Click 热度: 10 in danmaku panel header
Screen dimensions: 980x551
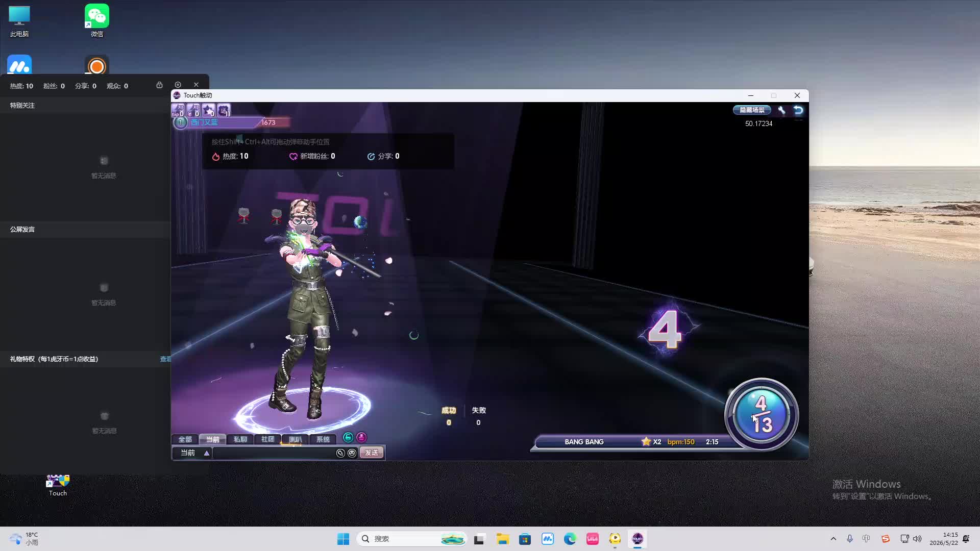tap(21, 86)
